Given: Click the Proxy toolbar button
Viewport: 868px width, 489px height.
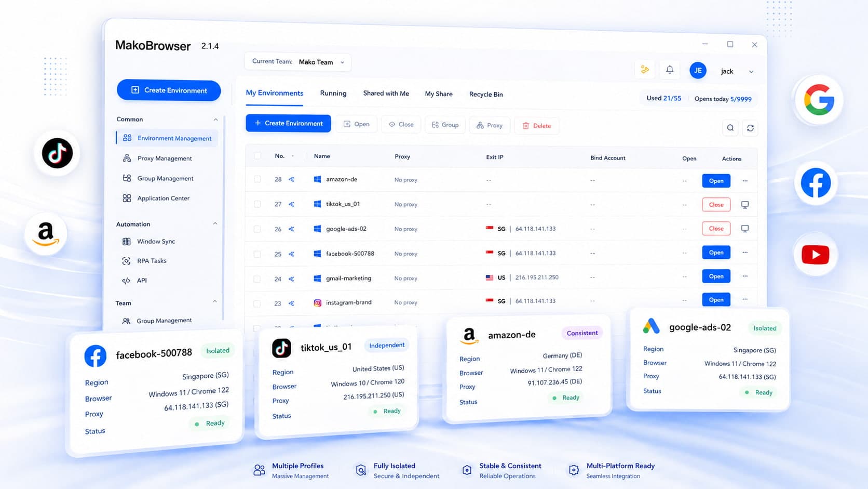Looking at the screenshot, I should pos(490,125).
